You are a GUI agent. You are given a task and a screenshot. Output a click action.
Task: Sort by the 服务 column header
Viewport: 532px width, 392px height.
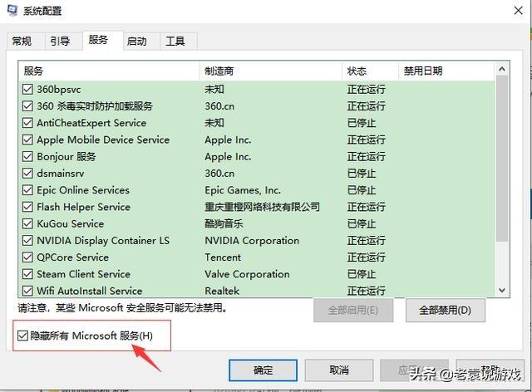[x=109, y=71]
